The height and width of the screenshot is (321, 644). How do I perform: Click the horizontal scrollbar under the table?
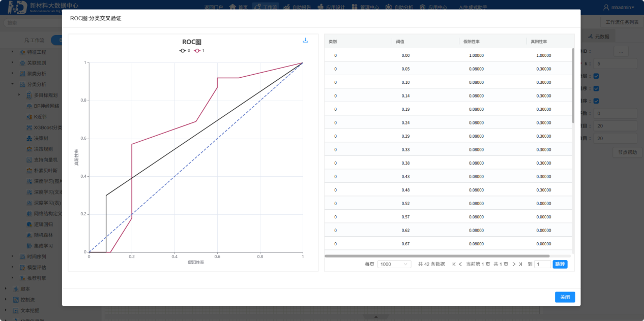(436, 256)
